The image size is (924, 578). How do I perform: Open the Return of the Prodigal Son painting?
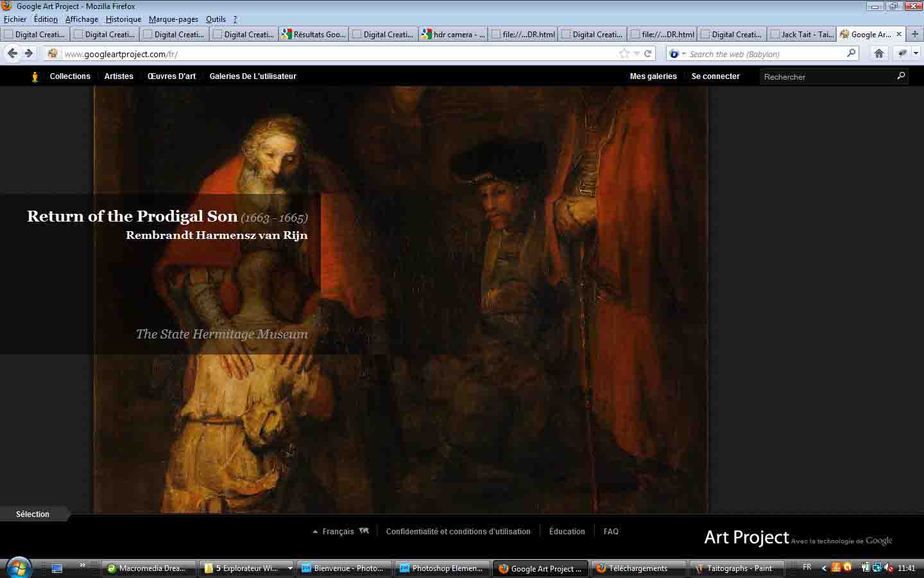click(x=132, y=216)
